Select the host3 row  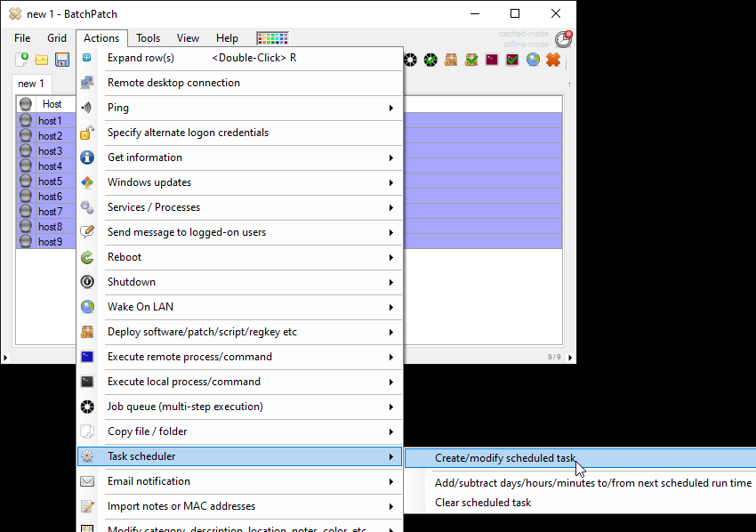pos(46,151)
